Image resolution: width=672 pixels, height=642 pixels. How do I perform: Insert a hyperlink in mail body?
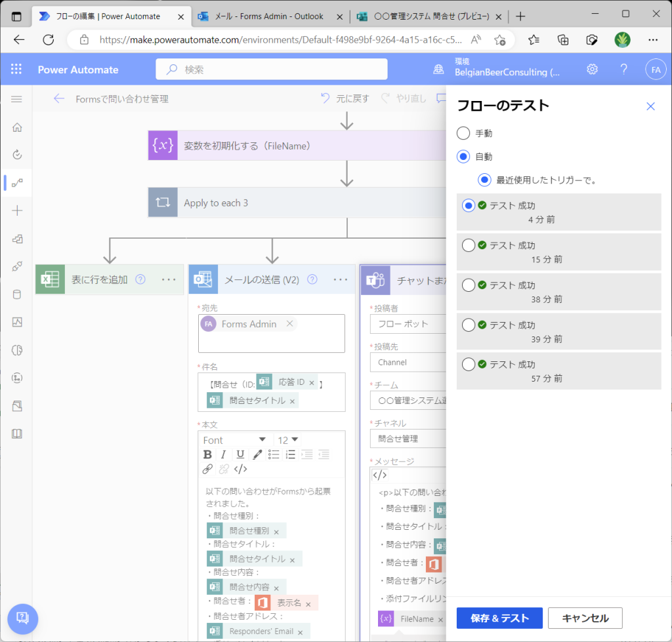pos(207,470)
